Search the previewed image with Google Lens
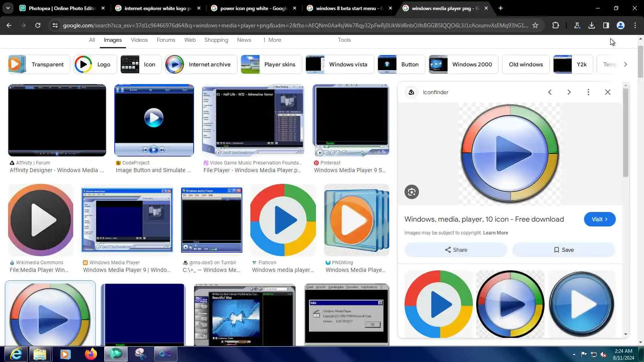 tap(412, 192)
